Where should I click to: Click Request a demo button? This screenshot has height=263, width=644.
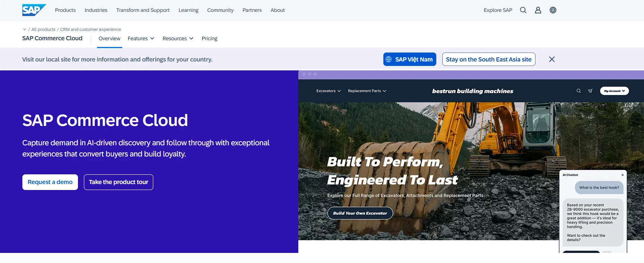(50, 182)
